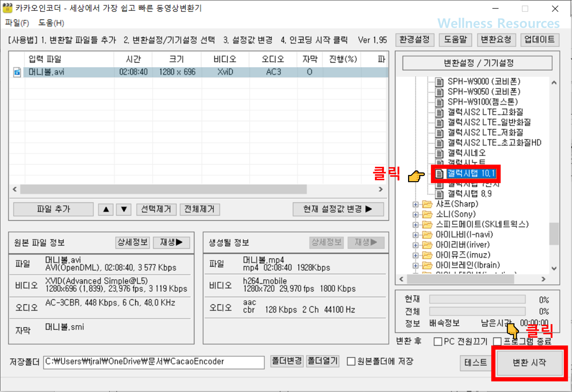This screenshot has height=392, width=572.
Task: Click the 샤프(Sharp) folder icon
Action: click(x=427, y=204)
